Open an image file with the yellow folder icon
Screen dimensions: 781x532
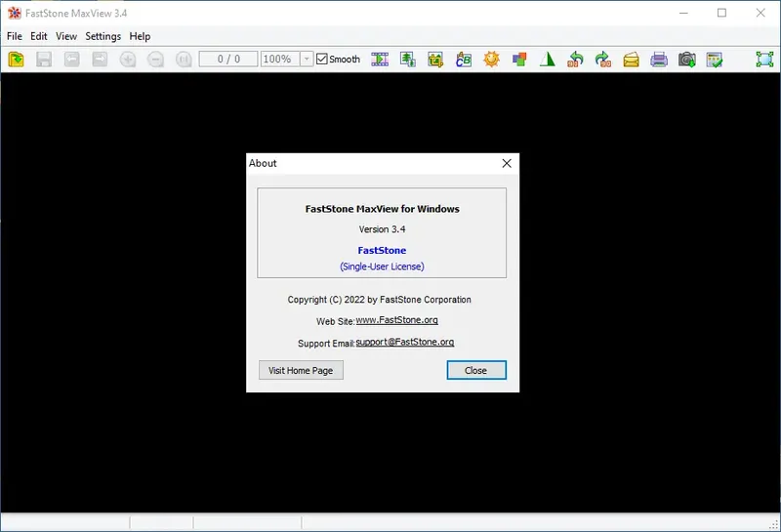tap(16, 60)
